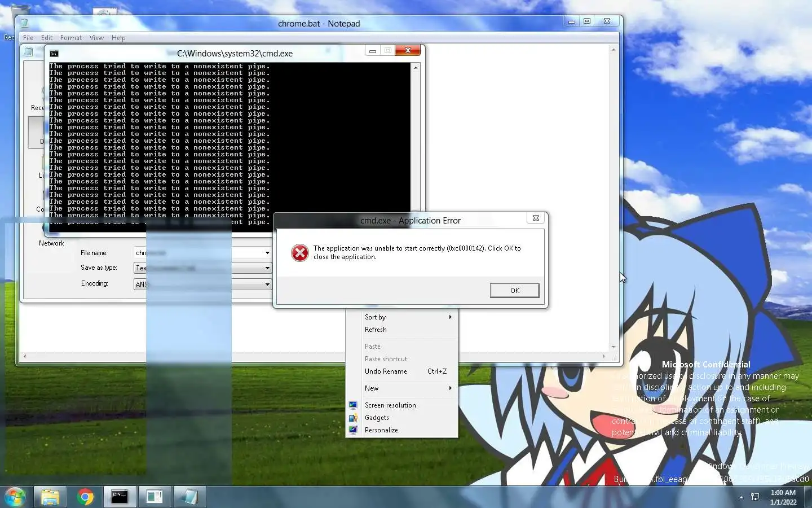Click the Save As dialog title icon
Viewport: 812px width, 508px height.
click(29, 52)
